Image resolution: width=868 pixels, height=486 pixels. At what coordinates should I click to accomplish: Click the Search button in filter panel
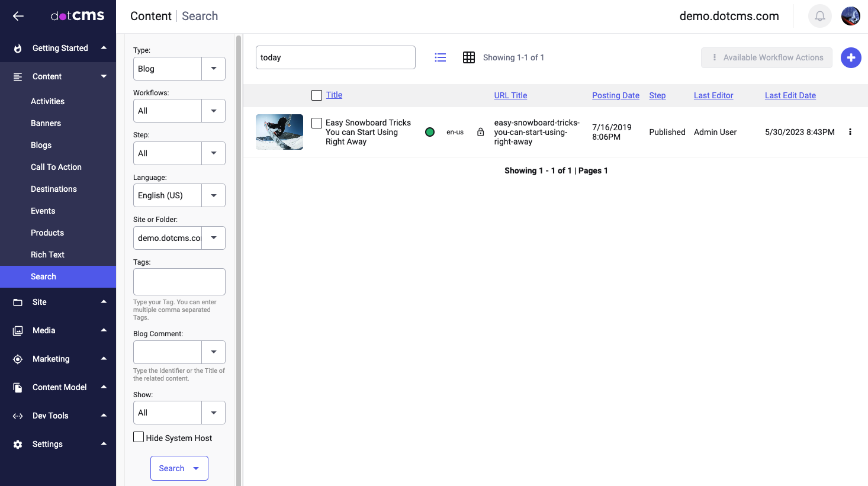(x=172, y=468)
